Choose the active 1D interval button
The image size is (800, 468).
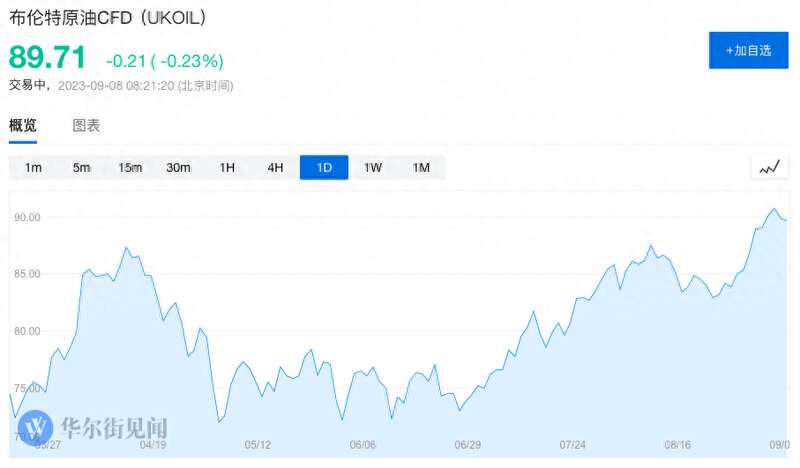pyautogui.click(x=324, y=167)
